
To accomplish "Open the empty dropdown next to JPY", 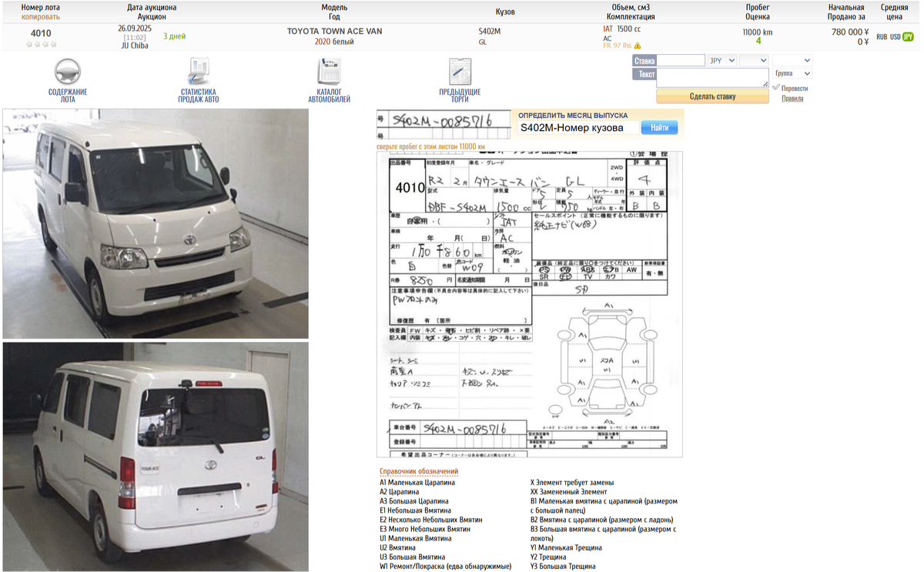I will [x=754, y=60].
